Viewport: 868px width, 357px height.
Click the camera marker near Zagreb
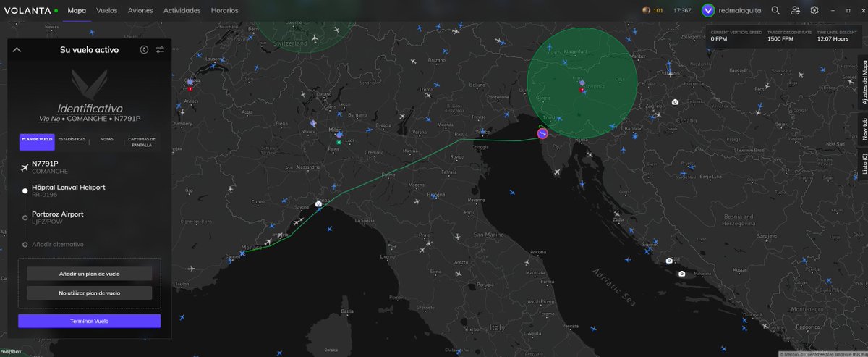tap(674, 102)
